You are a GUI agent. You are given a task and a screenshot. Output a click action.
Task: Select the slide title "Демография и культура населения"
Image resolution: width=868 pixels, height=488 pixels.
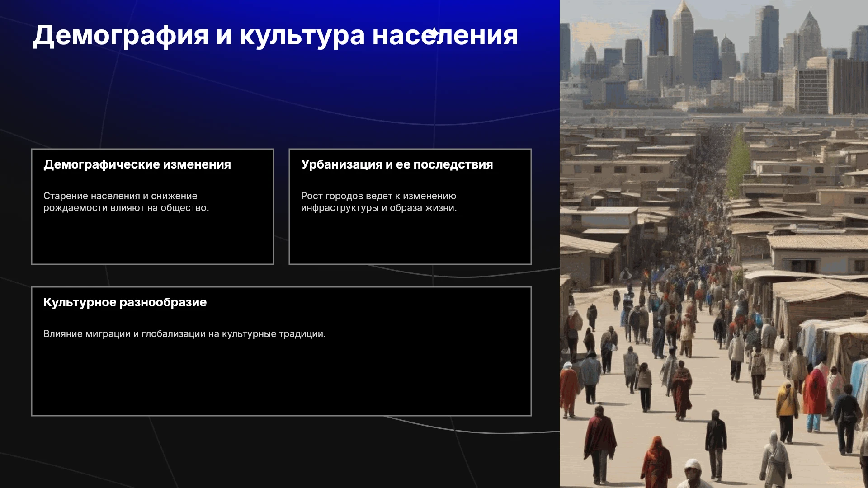point(275,35)
